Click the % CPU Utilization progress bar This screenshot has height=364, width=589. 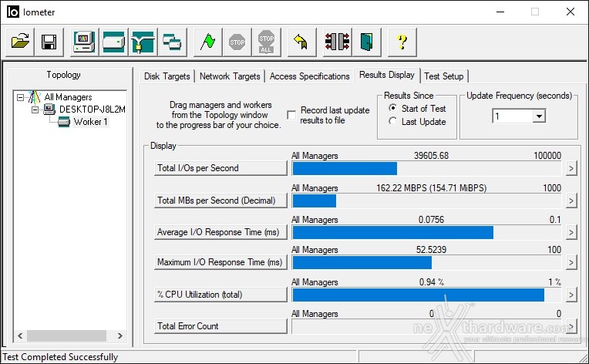click(x=427, y=295)
